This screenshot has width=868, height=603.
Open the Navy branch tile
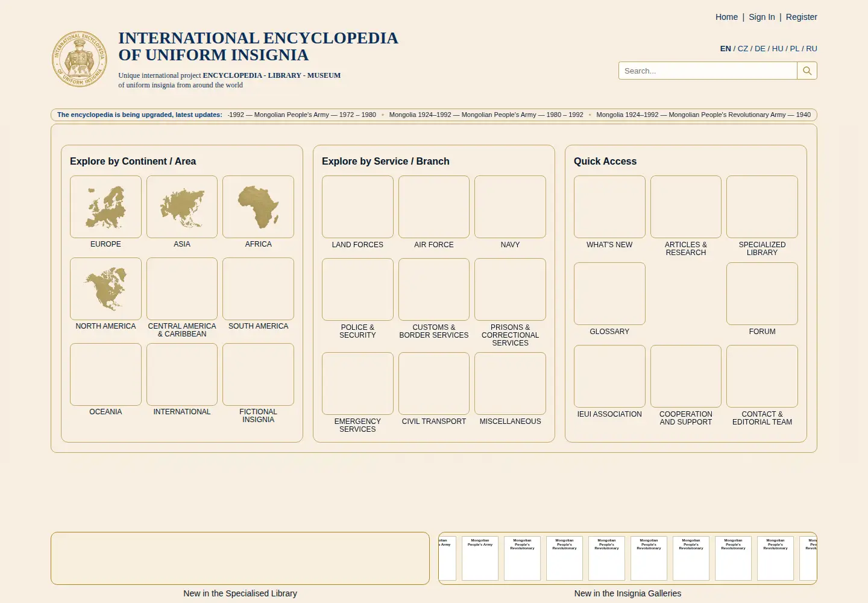click(x=510, y=207)
